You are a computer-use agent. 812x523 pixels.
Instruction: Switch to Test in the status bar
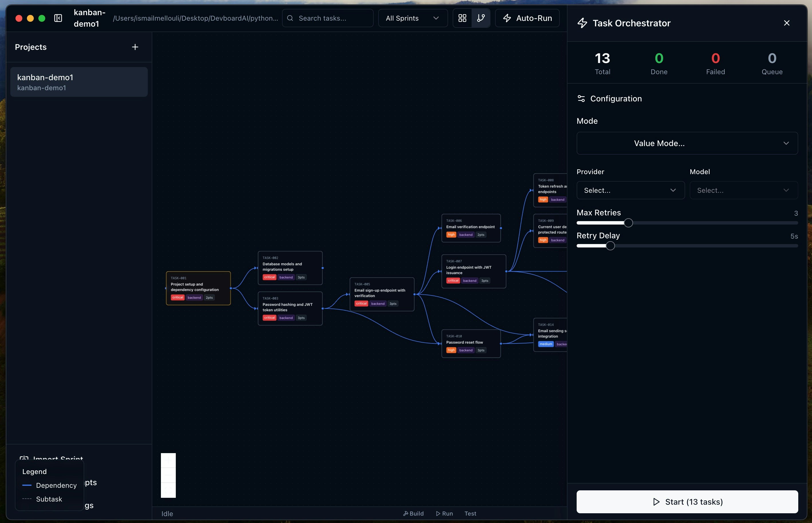tap(470, 514)
